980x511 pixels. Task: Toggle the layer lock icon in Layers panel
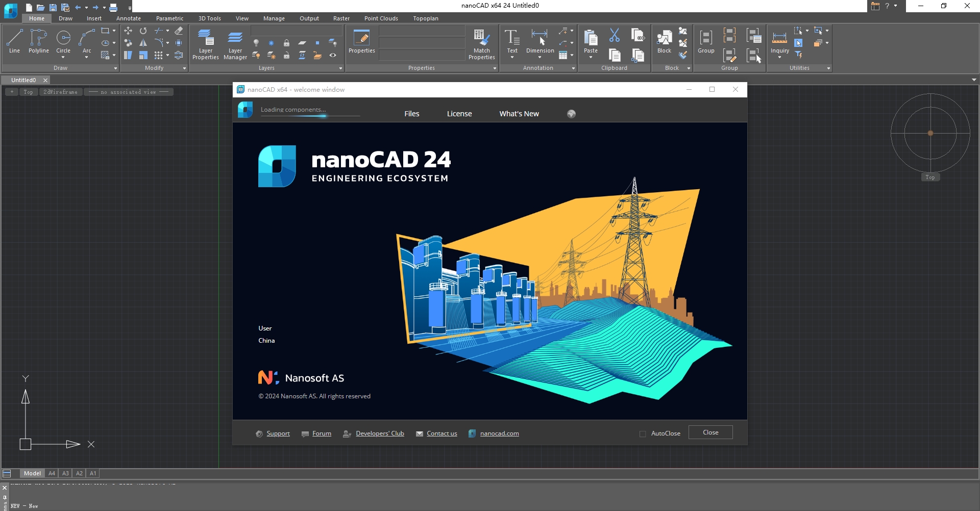[287, 43]
